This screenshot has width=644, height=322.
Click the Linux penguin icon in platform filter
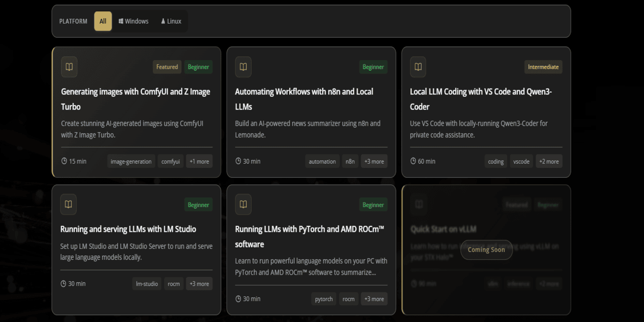[x=163, y=21]
